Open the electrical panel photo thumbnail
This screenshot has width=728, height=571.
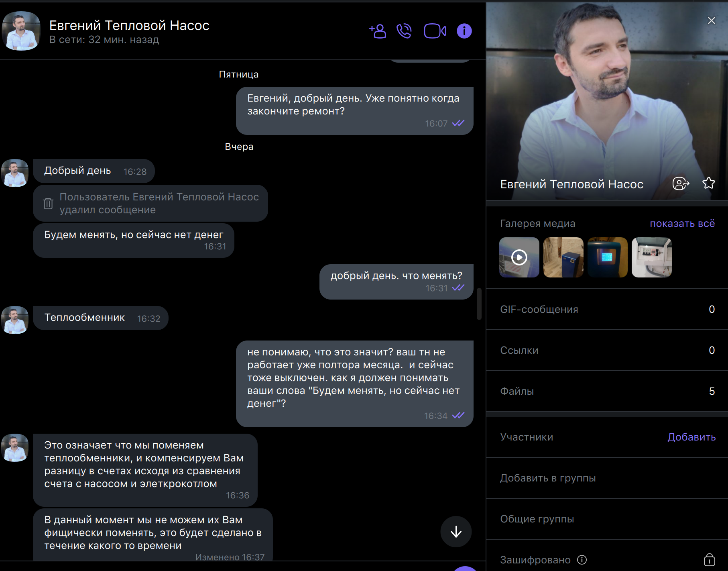[652, 257]
